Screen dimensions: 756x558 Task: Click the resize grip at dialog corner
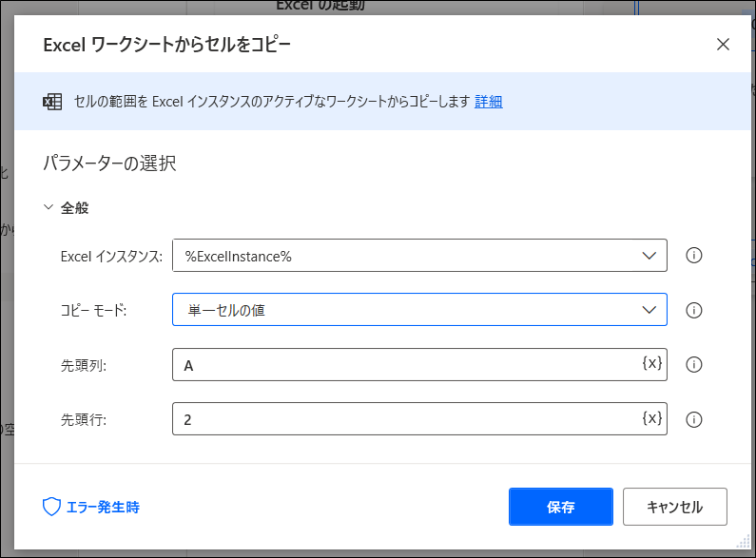(743, 541)
